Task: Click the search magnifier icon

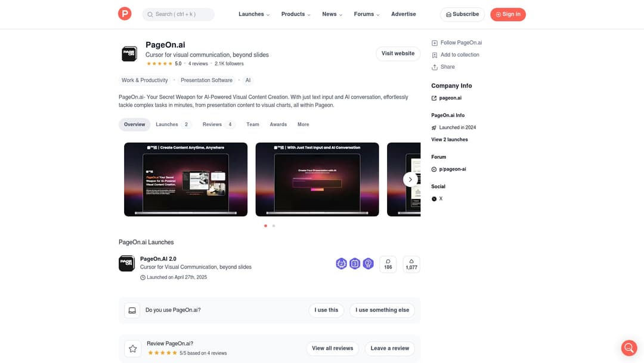Action: coord(150,14)
